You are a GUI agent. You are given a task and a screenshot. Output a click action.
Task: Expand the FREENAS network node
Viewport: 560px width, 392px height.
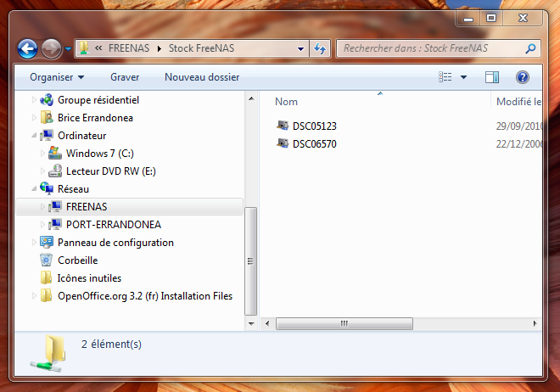(x=42, y=207)
